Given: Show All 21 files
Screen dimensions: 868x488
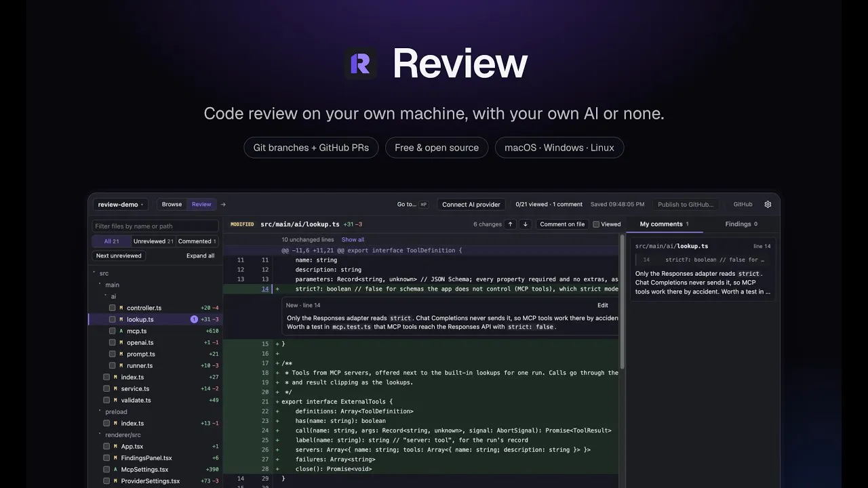Looking at the screenshot, I should 112,241.
